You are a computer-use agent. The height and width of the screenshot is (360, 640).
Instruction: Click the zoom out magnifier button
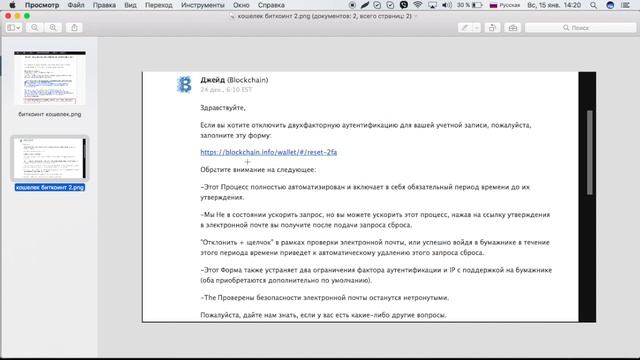35,28
